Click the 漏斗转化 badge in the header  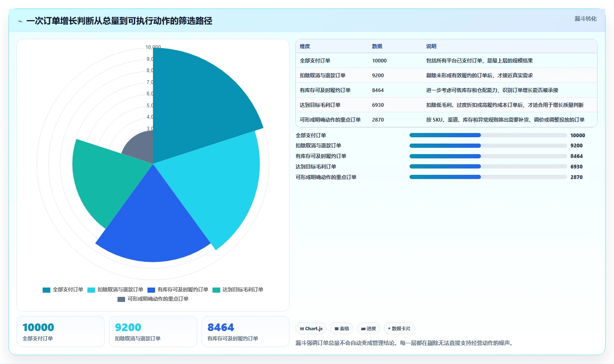pos(585,19)
